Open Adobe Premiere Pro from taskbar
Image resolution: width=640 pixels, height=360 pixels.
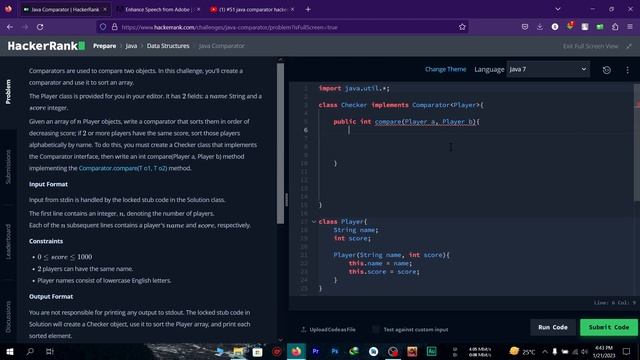pos(316,351)
